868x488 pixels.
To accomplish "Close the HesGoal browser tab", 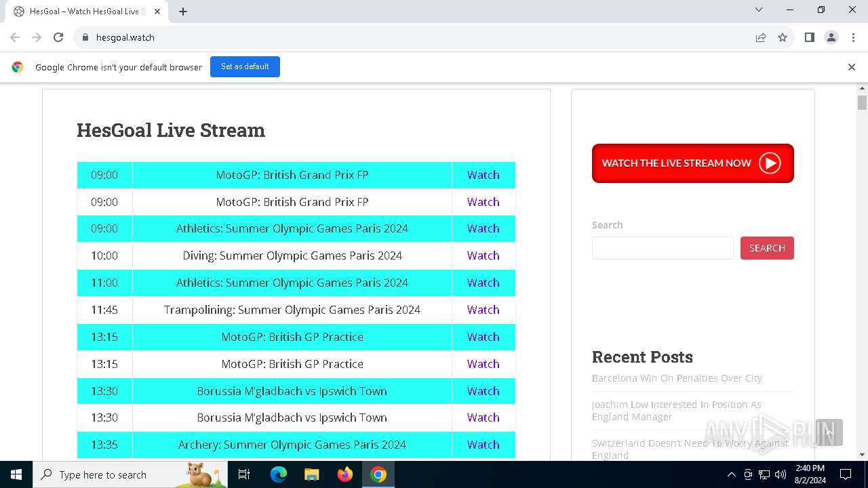I will pyautogui.click(x=158, y=12).
